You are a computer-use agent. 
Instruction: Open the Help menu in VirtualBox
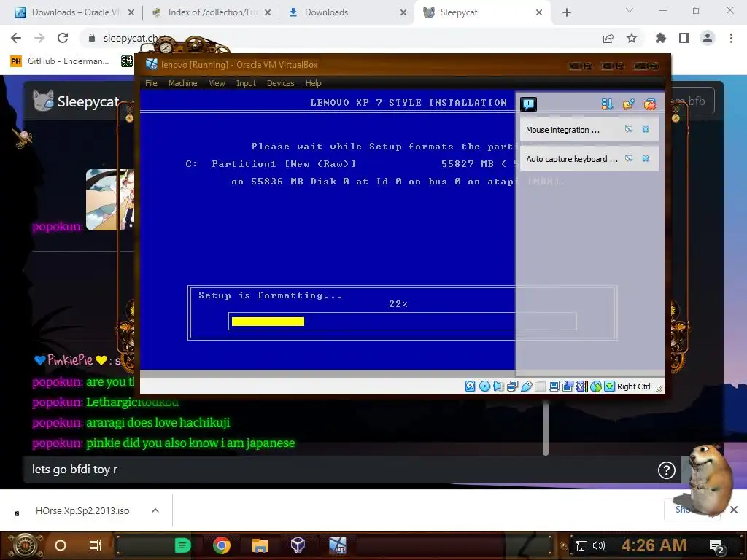pos(313,83)
